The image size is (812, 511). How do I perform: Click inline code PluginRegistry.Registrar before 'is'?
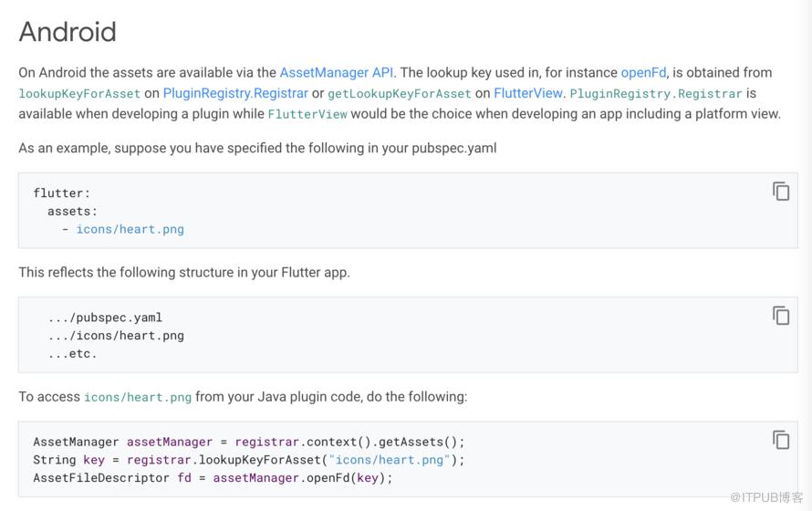(656, 94)
